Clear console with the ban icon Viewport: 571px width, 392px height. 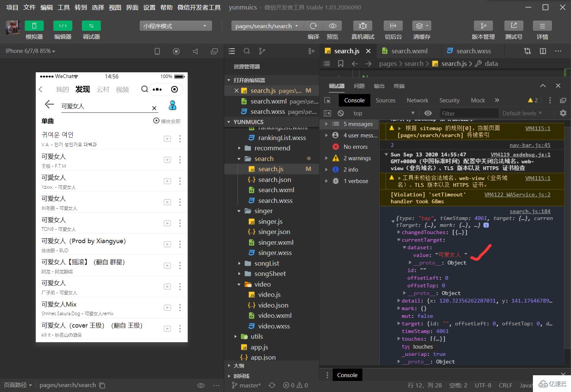pos(341,113)
